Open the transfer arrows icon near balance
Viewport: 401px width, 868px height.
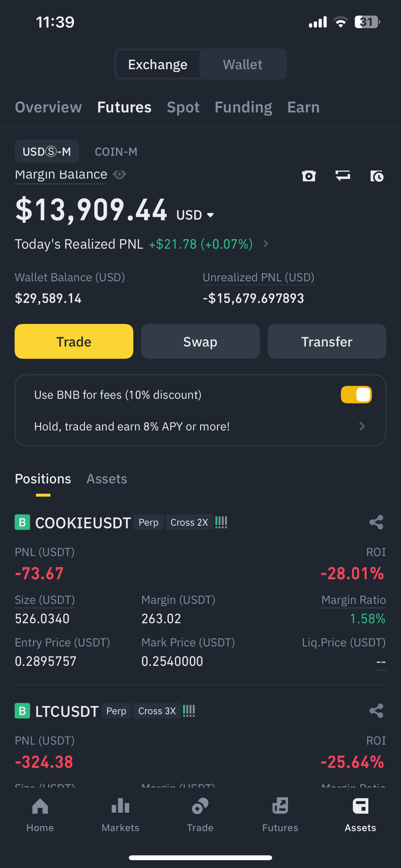pyautogui.click(x=343, y=175)
